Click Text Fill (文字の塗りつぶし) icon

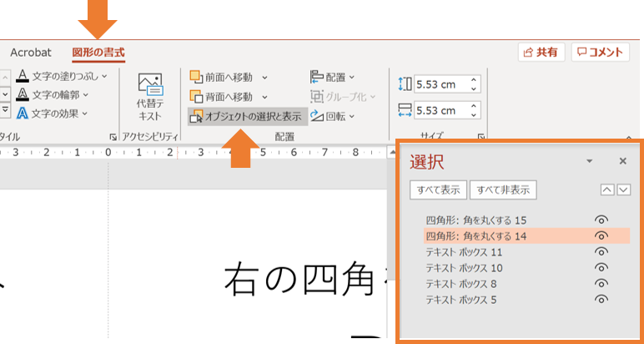point(23,76)
